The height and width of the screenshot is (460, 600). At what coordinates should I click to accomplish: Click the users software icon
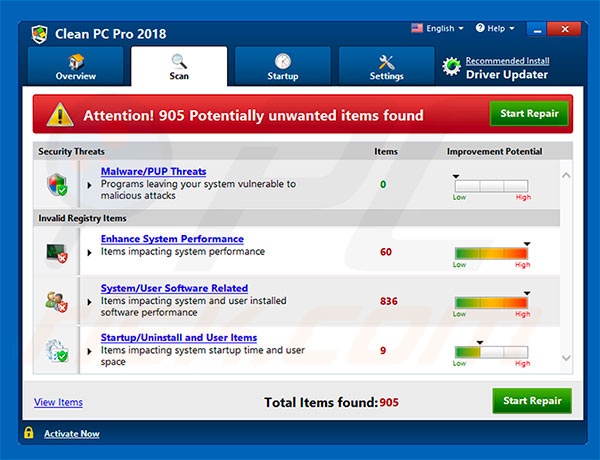tap(57, 302)
